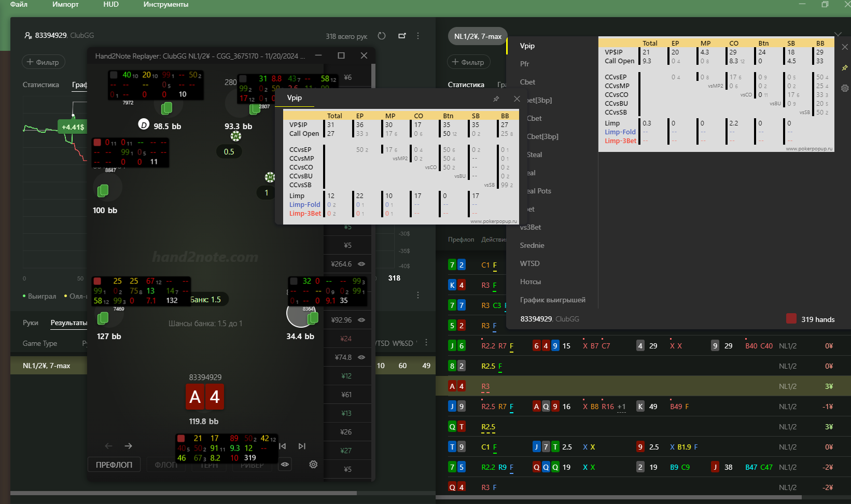851x504 pixels.
Task: Open the Файл menu
Action: pyautogui.click(x=19, y=4)
